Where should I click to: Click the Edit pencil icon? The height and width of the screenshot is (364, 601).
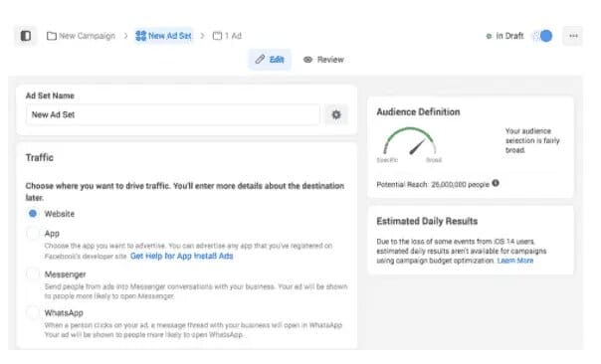click(261, 60)
